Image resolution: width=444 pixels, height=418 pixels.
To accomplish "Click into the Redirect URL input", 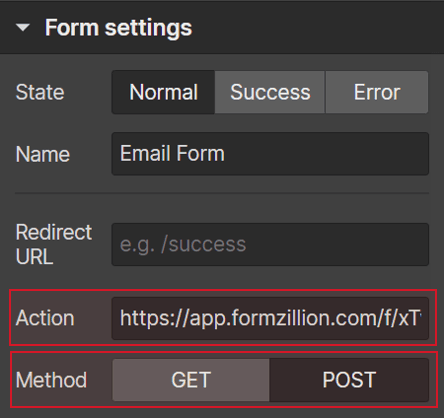I will 270,244.
